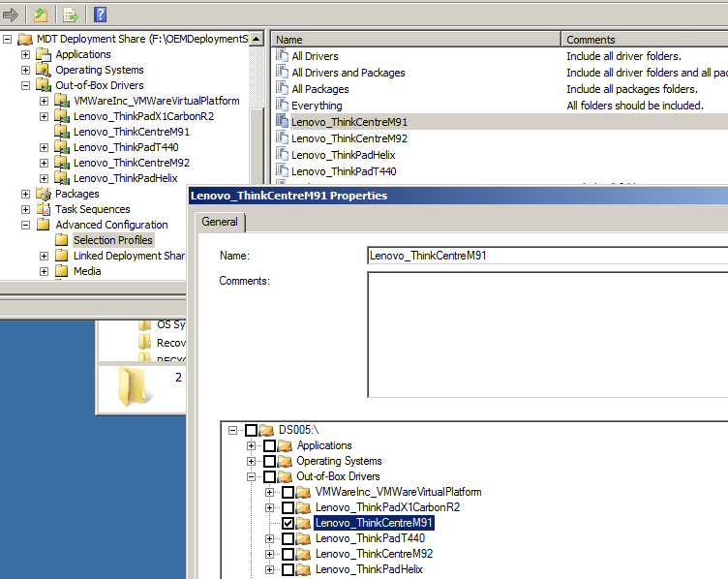Image resolution: width=728 pixels, height=579 pixels.
Task: Click the Name input field in Properties
Action: pos(547,256)
